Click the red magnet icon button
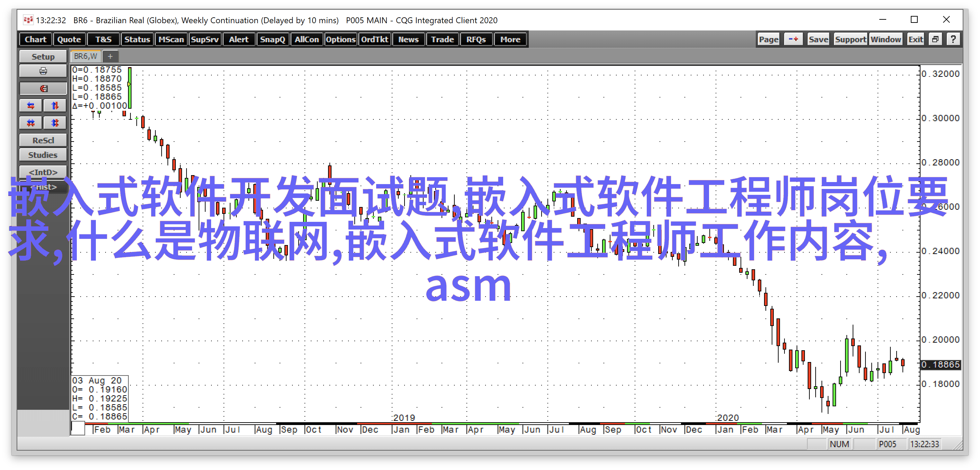980x470 pixels. tap(43, 88)
